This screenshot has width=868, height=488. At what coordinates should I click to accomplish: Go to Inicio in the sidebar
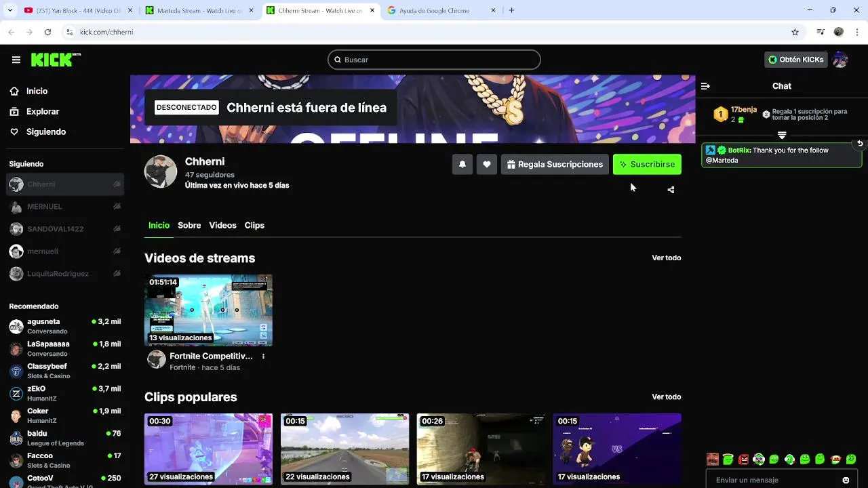pyautogui.click(x=37, y=91)
